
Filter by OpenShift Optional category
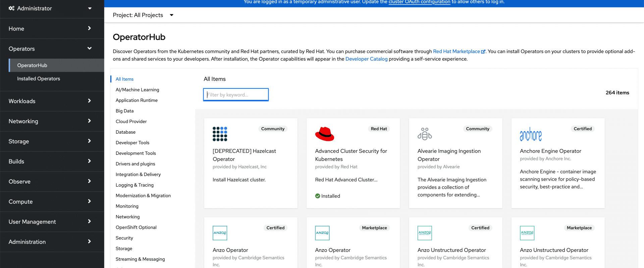coord(136,227)
